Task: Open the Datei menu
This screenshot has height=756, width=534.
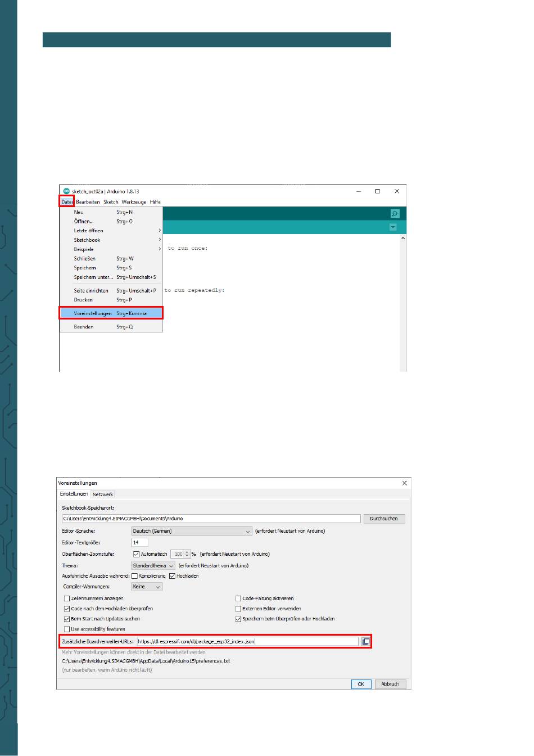Action: click(67, 202)
